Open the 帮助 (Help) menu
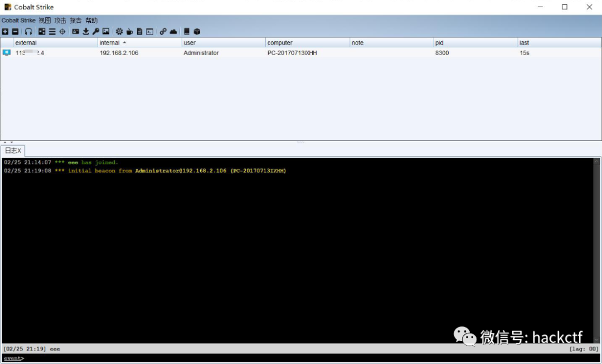 (x=91, y=21)
